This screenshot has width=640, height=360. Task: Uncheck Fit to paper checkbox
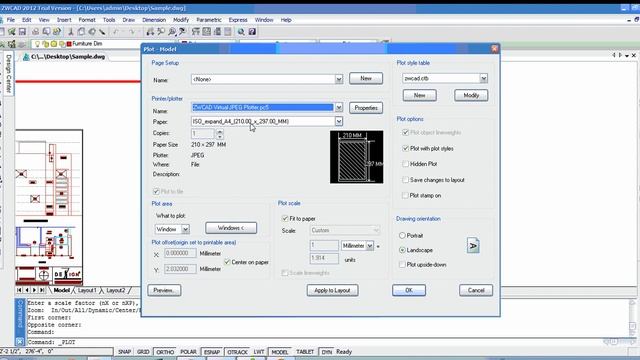pos(285,218)
